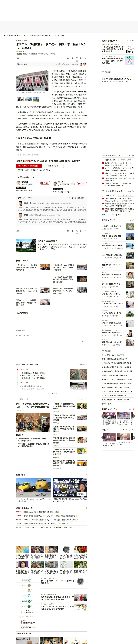Click ログインする button
Screen dimensions: 138x644
click(x=53, y=166)
